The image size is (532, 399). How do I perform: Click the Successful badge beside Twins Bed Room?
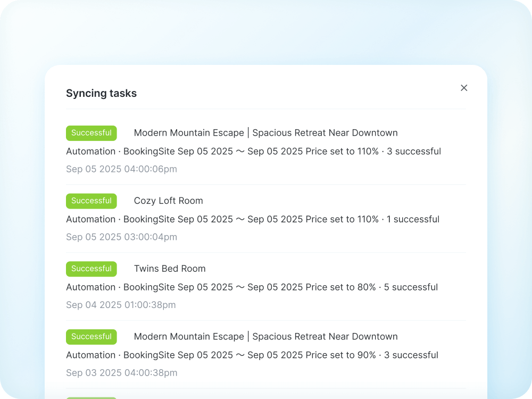[91, 269]
